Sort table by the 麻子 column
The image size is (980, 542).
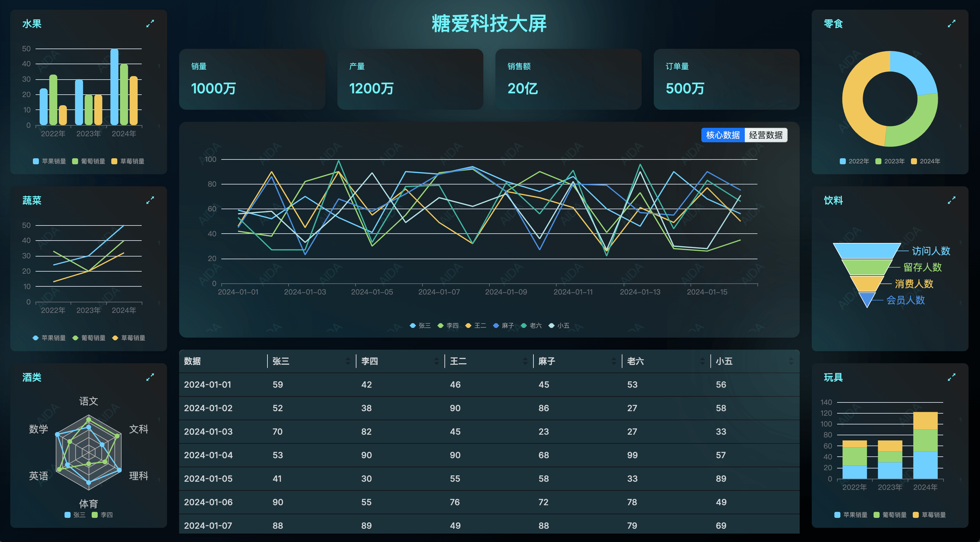[x=614, y=361]
